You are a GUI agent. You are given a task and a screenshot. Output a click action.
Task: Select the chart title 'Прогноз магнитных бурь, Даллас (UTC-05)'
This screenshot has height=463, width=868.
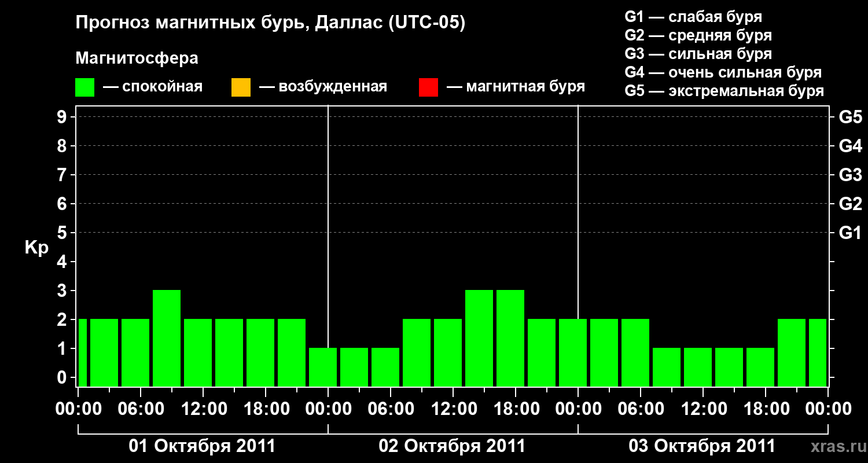(x=270, y=24)
